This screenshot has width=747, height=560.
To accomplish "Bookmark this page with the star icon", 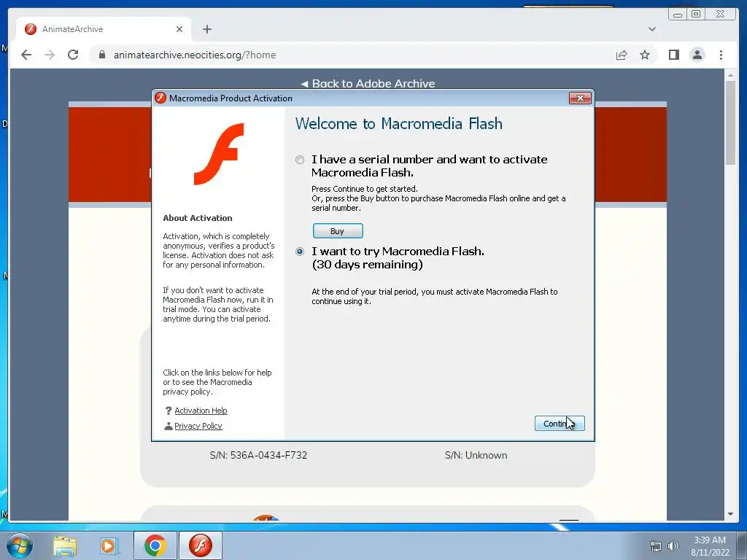I will tap(645, 55).
